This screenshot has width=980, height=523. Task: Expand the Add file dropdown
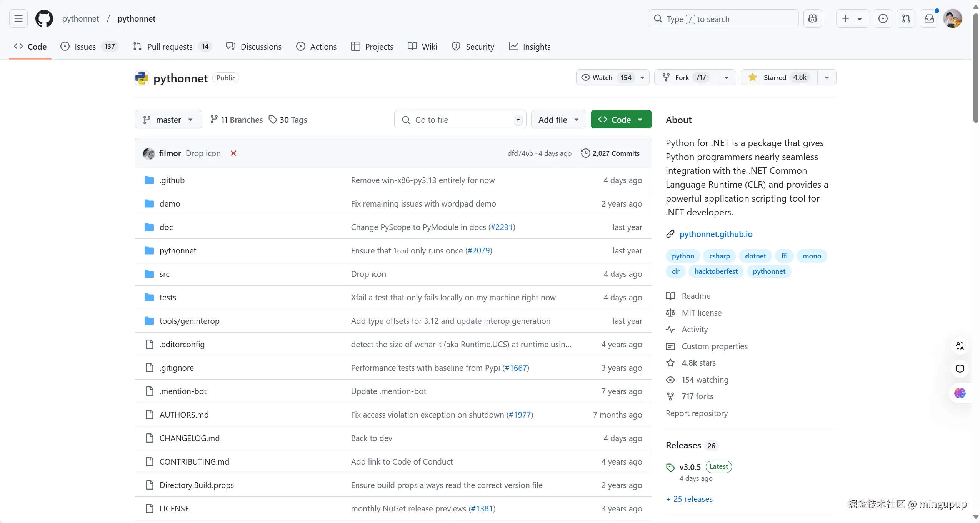(x=558, y=120)
